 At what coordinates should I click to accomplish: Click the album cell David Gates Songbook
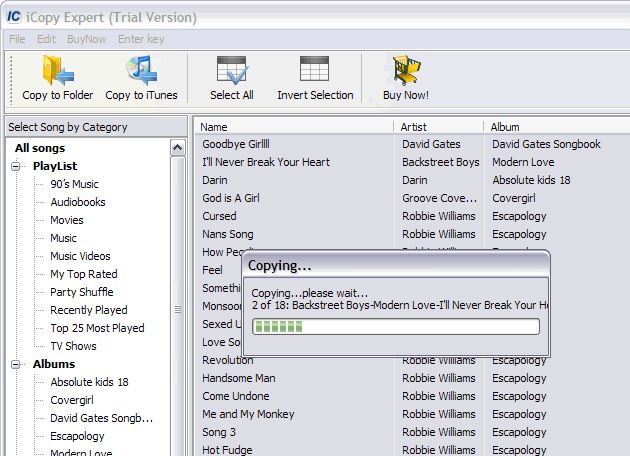click(x=546, y=144)
